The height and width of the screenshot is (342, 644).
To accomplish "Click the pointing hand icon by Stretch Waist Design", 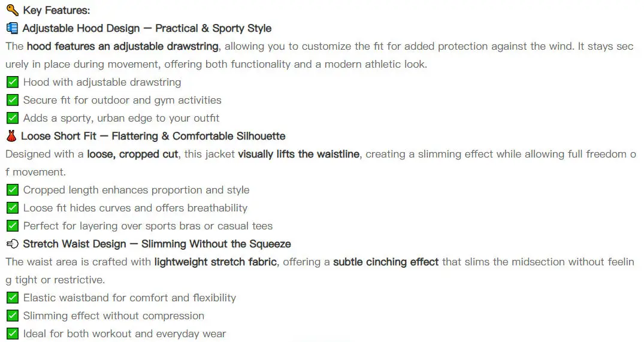I will (x=13, y=244).
